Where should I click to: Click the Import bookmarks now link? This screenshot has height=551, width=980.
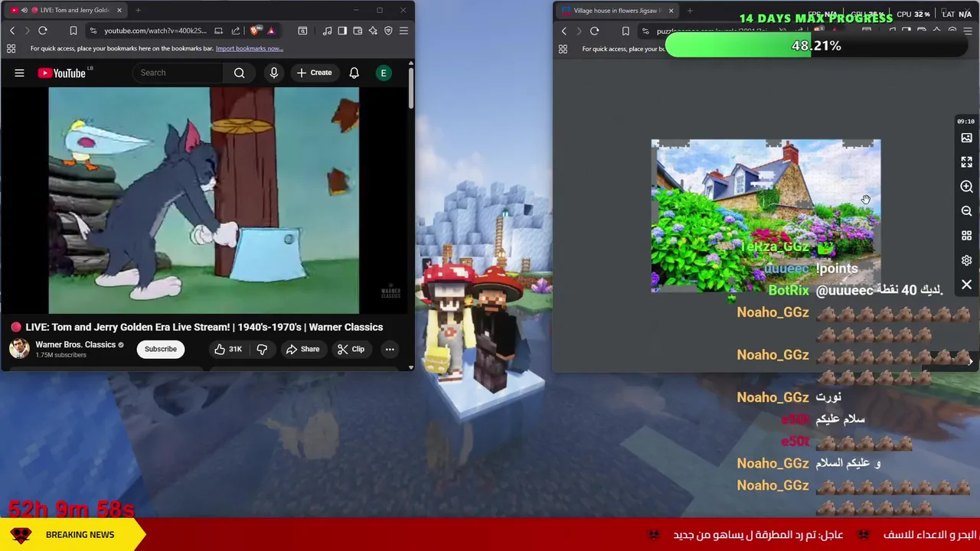[249, 48]
